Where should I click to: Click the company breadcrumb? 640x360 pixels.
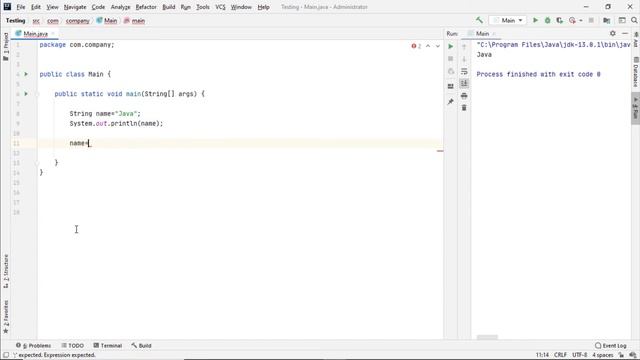pyautogui.click(x=78, y=21)
